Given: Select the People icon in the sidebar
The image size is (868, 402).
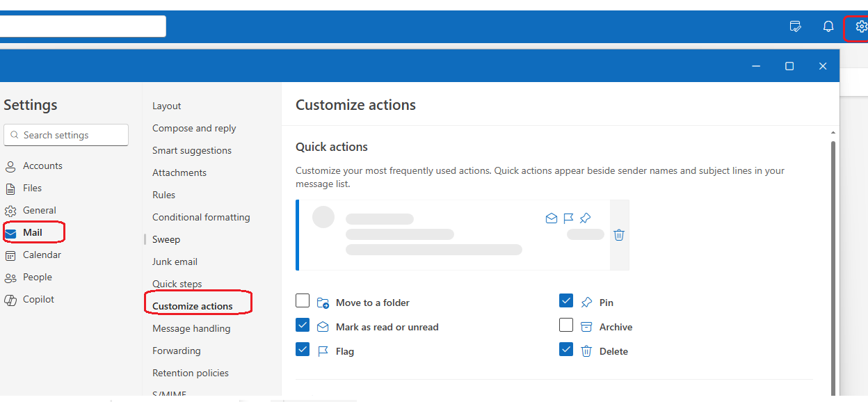Looking at the screenshot, I should pyautogui.click(x=10, y=277).
